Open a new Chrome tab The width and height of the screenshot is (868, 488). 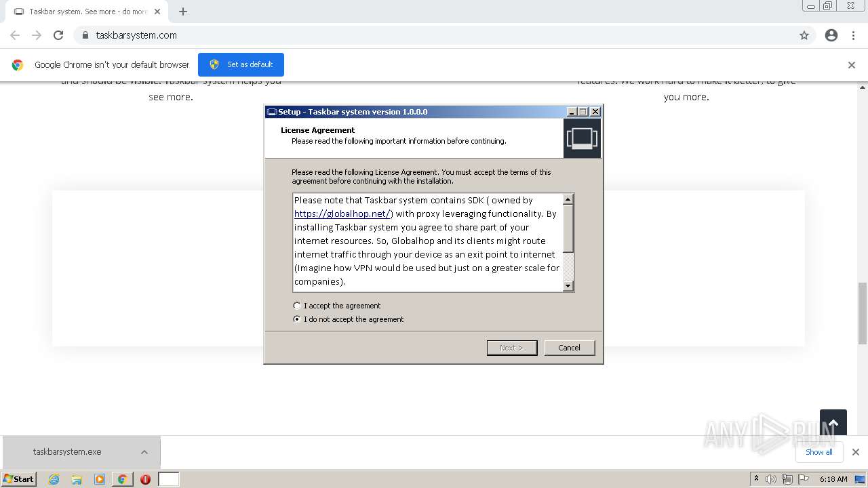coord(183,12)
